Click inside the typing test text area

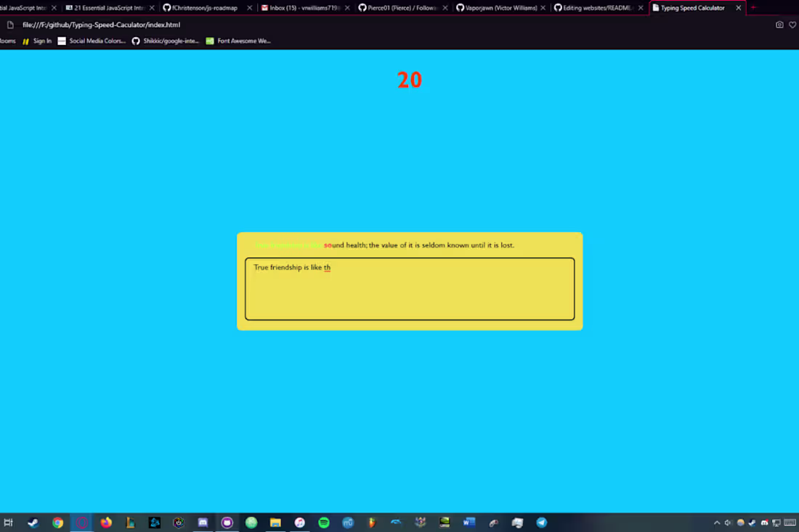(x=410, y=289)
